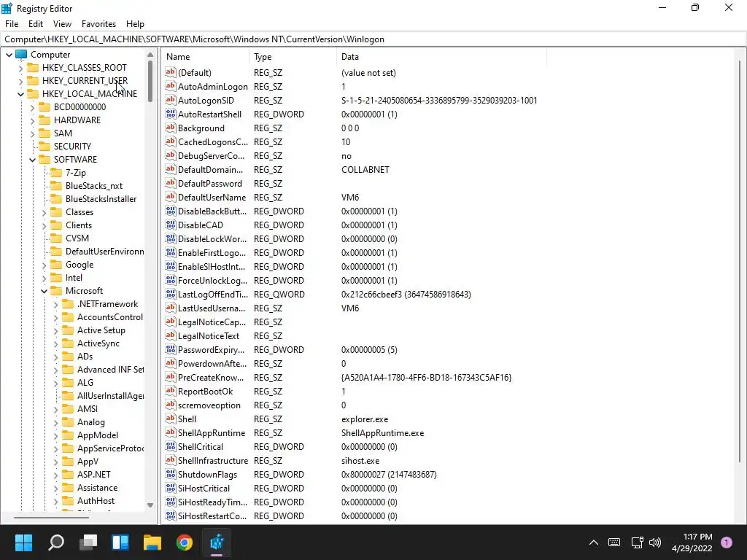Expand the Classes key
The image size is (747, 560).
[44, 212]
